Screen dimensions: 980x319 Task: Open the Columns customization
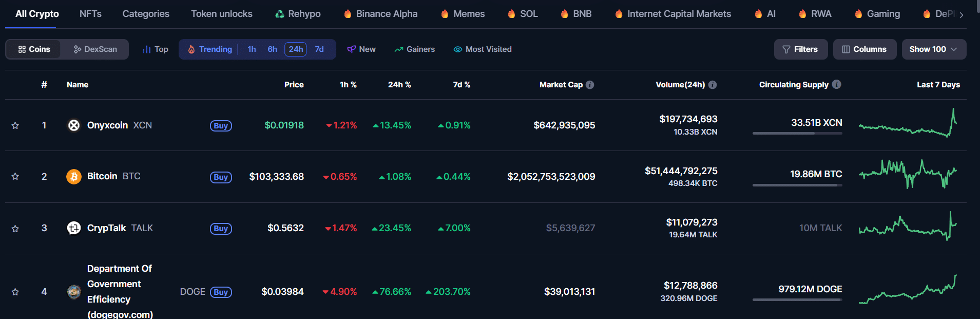click(x=864, y=49)
